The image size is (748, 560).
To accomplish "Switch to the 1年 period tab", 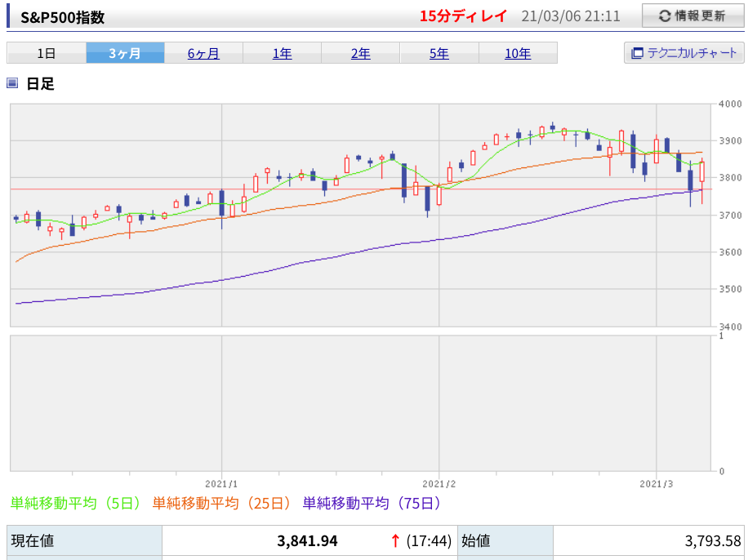I will pos(282,53).
